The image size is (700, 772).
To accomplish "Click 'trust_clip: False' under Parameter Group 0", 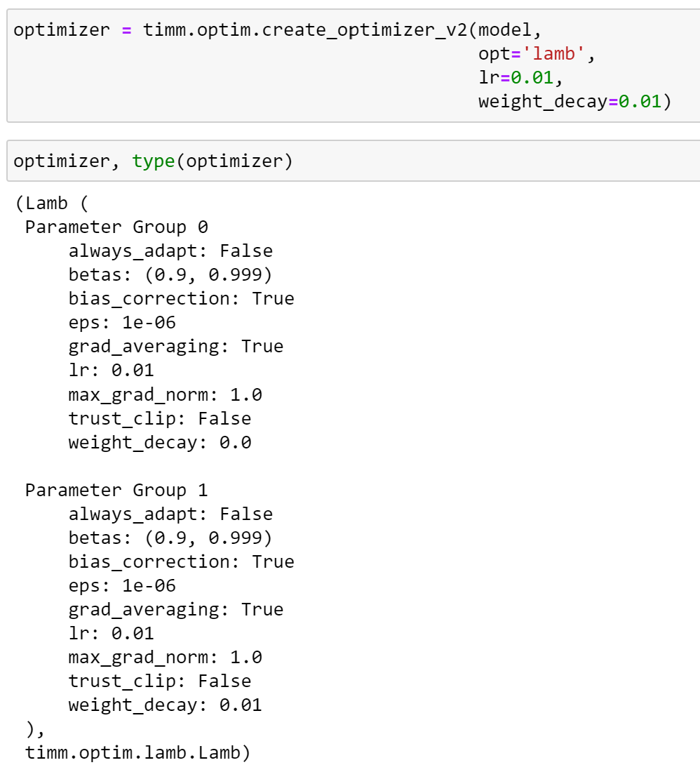I will tap(160, 419).
